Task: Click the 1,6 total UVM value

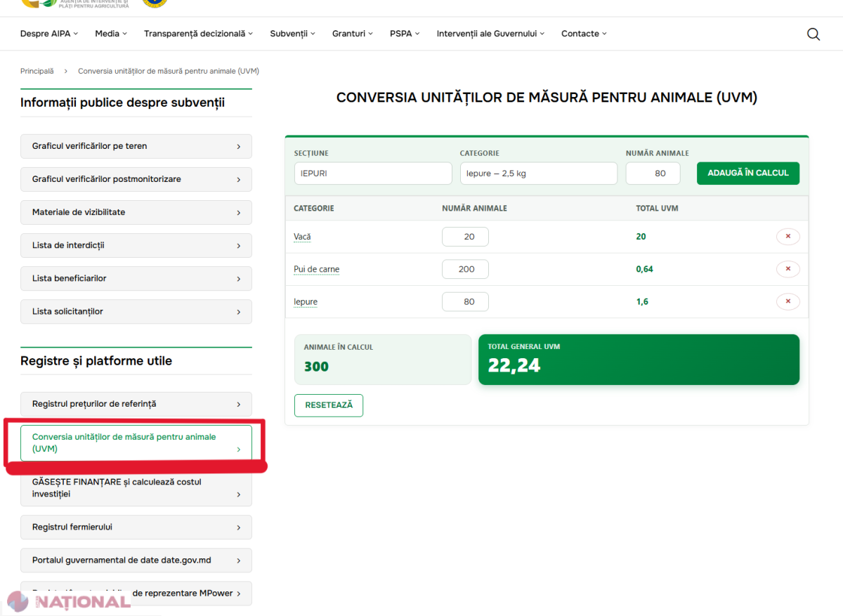Action: (642, 302)
